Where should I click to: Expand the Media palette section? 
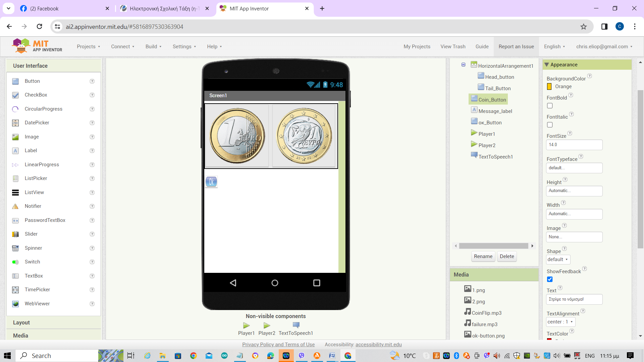(54, 335)
